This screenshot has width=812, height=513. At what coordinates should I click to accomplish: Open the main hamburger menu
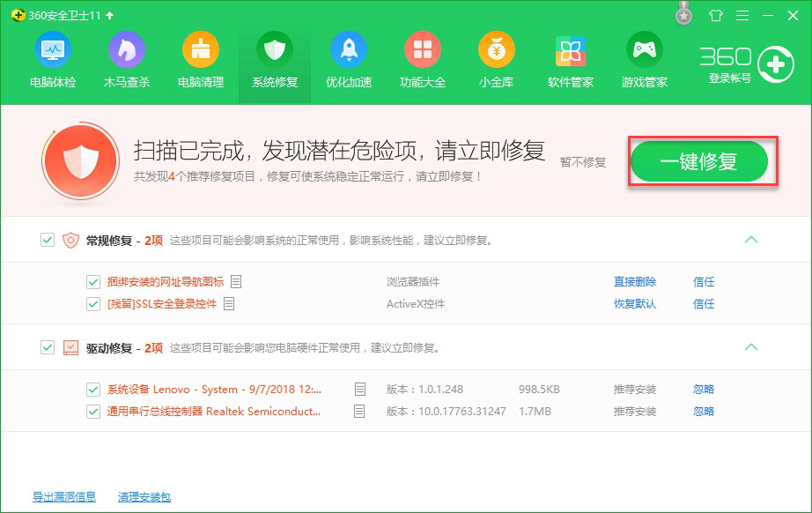click(x=742, y=16)
